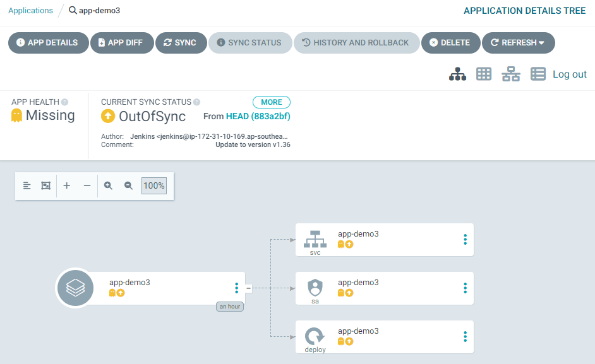Open HEAD (883a2bf) revision link
The width and height of the screenshot is (595, 364).
258,117
